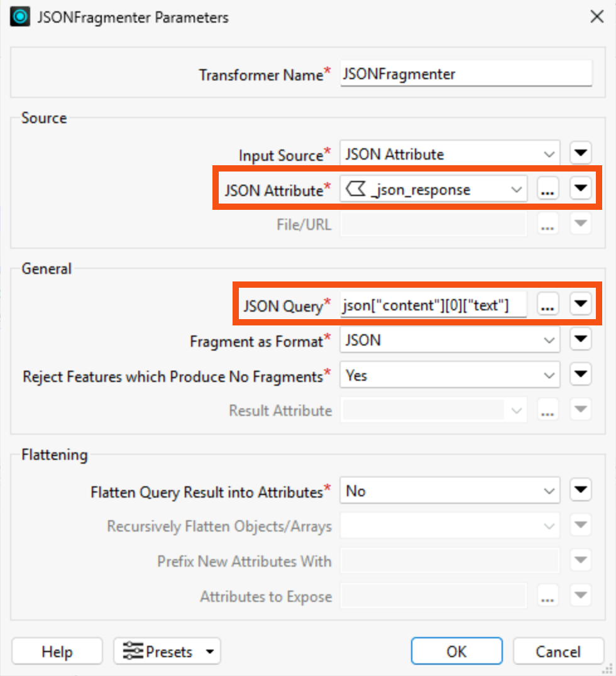
Task: Open black arrow menu beside JSON Attribute
Action: 581,188
